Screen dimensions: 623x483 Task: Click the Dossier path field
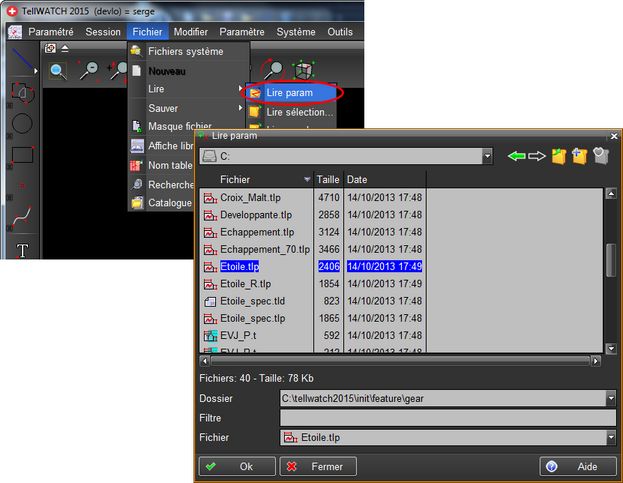(x=443, y=398)
